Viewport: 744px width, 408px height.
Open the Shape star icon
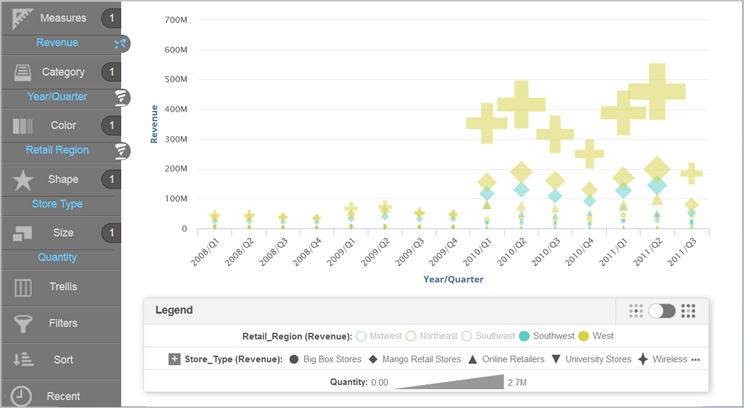click(23, 180)
